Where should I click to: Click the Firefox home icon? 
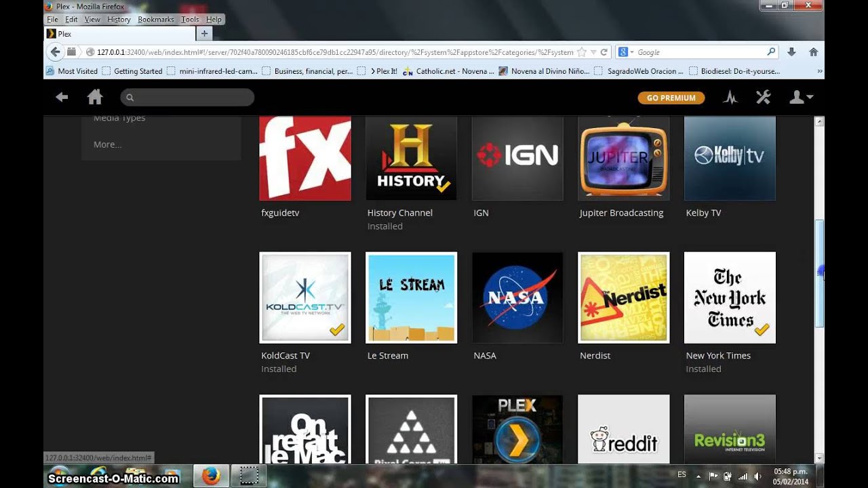813,52
